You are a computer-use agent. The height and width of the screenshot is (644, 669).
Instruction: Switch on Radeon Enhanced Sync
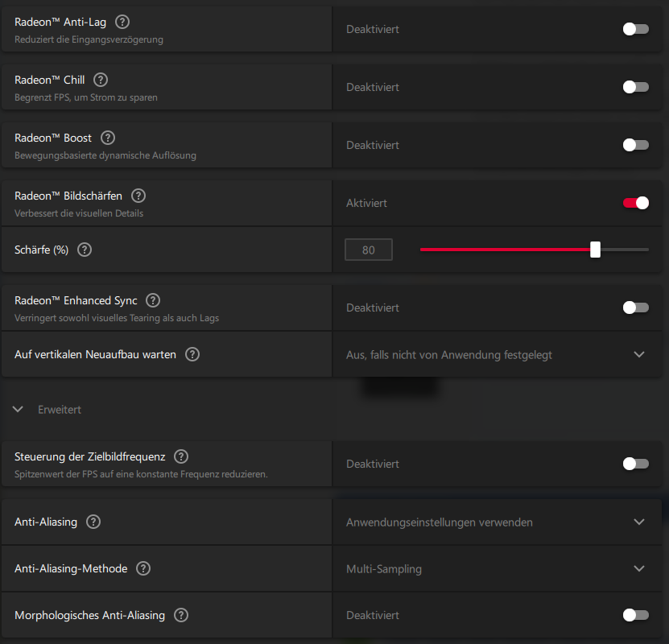coord(636,308)
